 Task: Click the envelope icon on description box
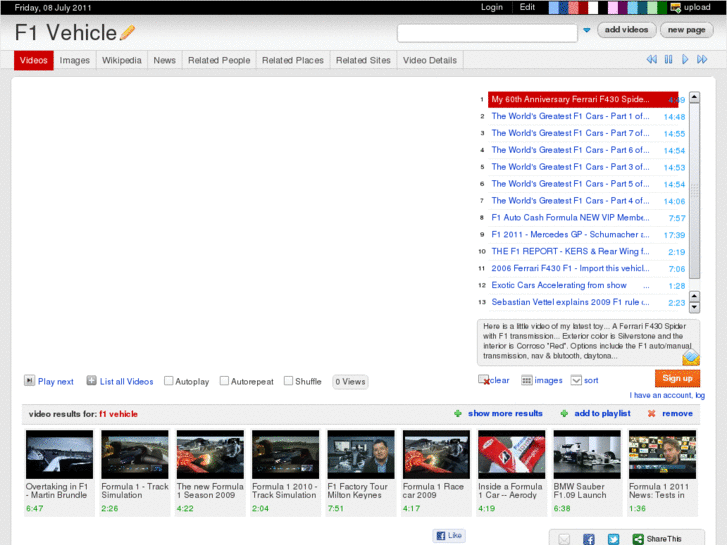[691, 357]
